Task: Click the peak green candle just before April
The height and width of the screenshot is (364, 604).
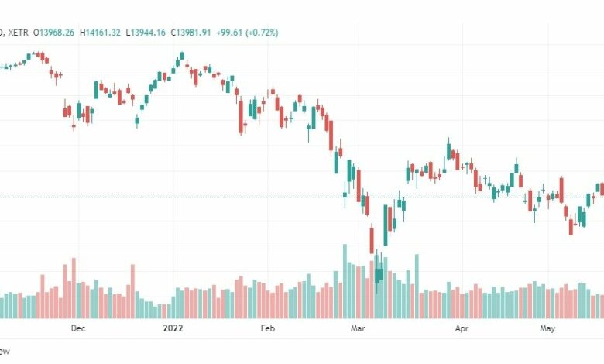Action: [x=449, y=150]
